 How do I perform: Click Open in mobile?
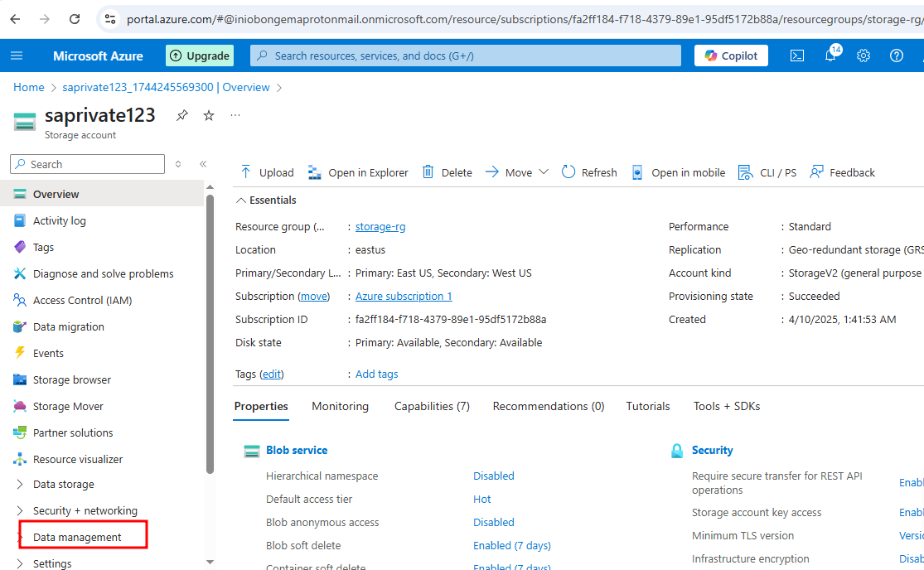(678, 172)
